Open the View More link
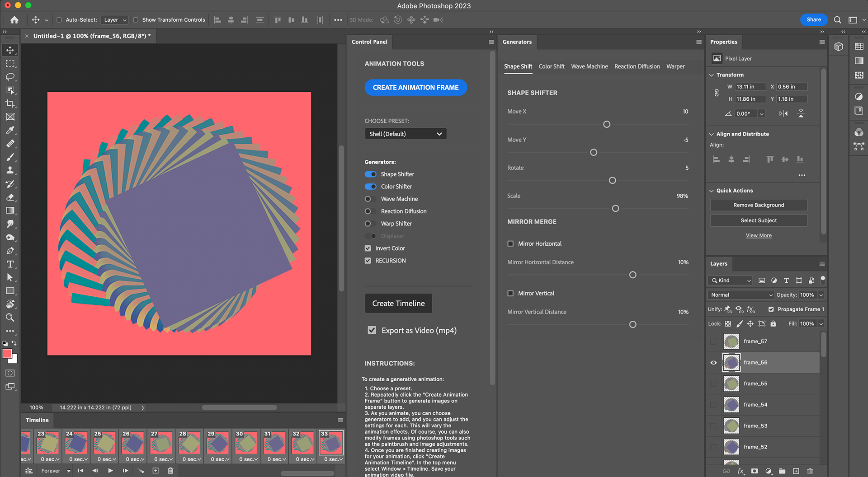This screenshot has height=477, width=868. click(x=759, y=235)
